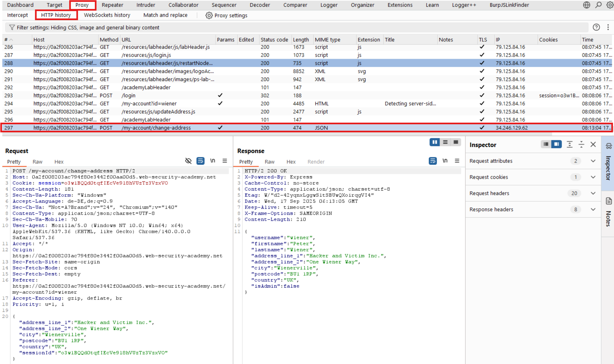Select the Raw view of the Response
The width and height of the screenshot is (614, 364).
pyautogui.click(x=269, y=162)
